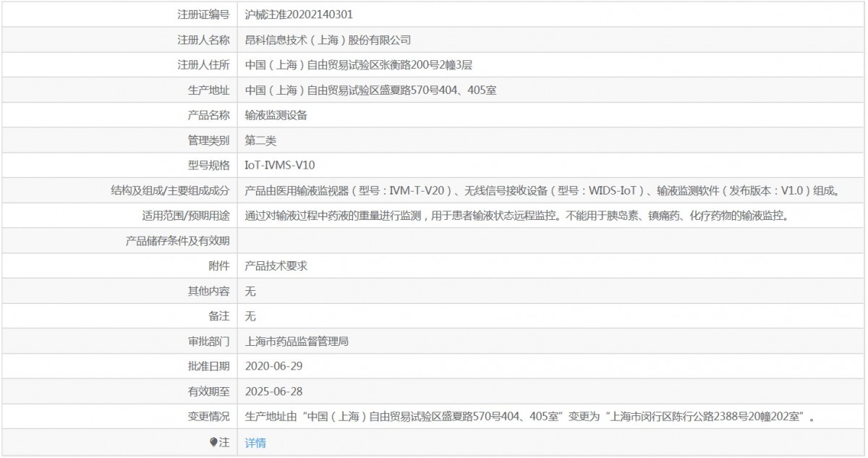Select the approving department 上海市药品监督管理局

(x=297, y=342)
